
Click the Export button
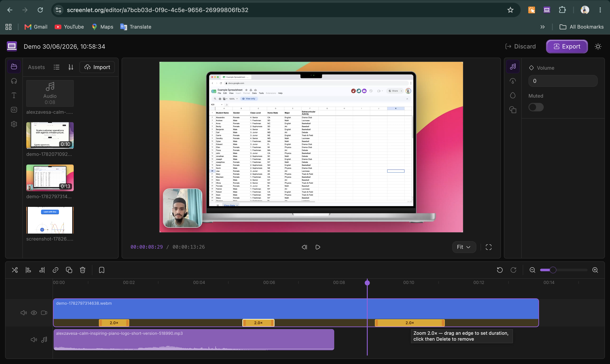tap(567, 46)
